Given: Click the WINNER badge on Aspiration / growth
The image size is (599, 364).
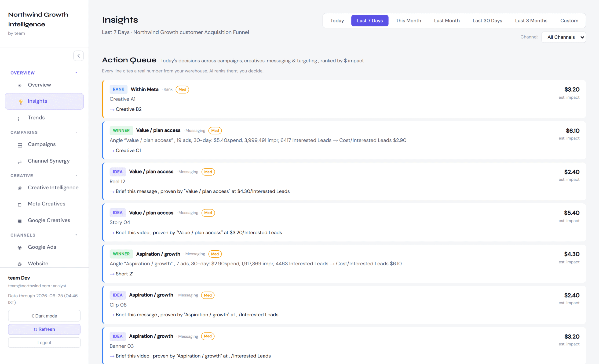Looking at the screenshot, I should (x=121, y=254).
